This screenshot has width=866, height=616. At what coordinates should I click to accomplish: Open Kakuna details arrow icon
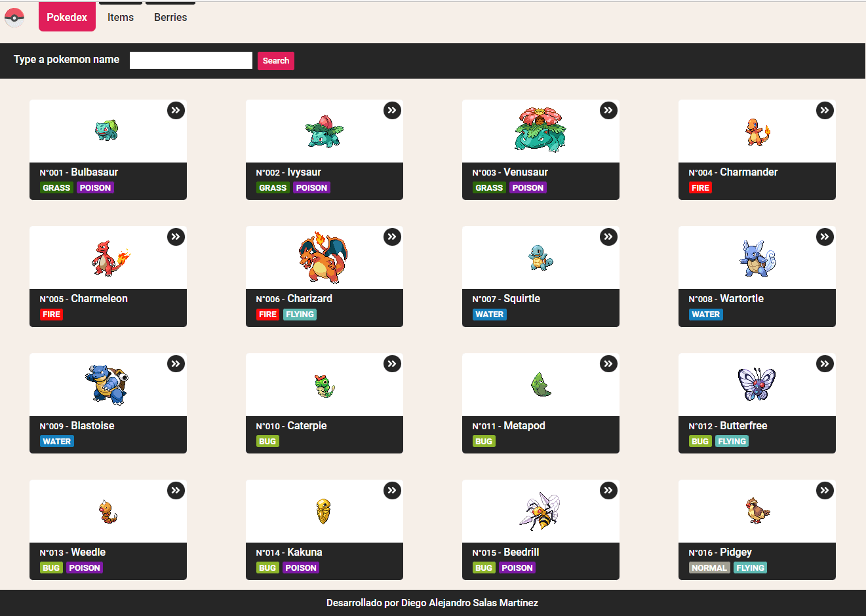pos(392,490)
